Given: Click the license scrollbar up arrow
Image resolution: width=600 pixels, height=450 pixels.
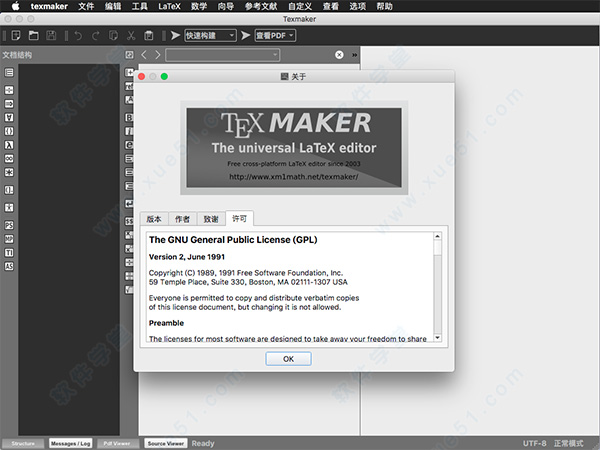Looking at the screenshot, I should (x=437, y=236).
